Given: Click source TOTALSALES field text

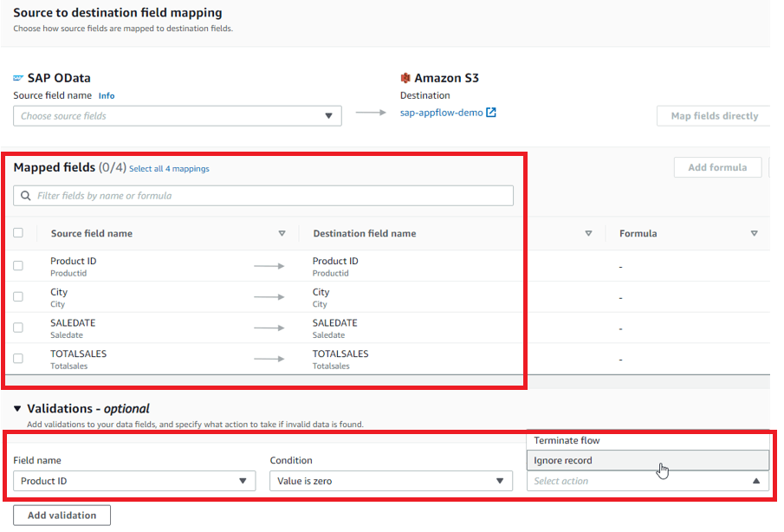Looking at the screenshot, I should (79, 354).
